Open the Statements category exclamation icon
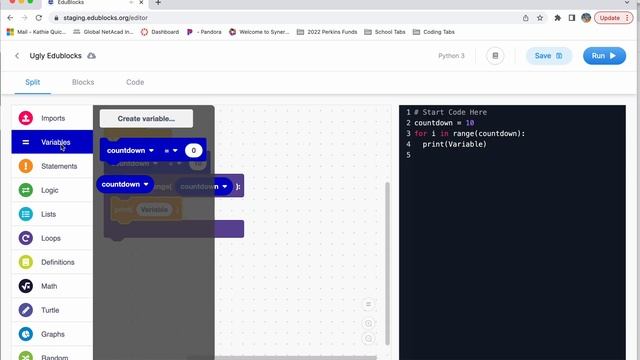640x360 pixels. (x=26, y=166)
